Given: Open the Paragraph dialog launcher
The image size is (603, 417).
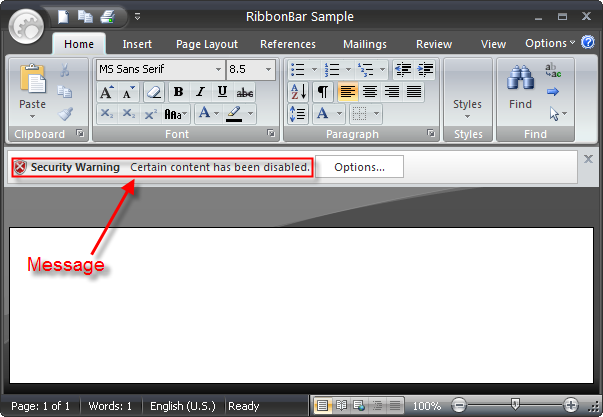Looking at the screenshot, I should click(x=431, y=133).
